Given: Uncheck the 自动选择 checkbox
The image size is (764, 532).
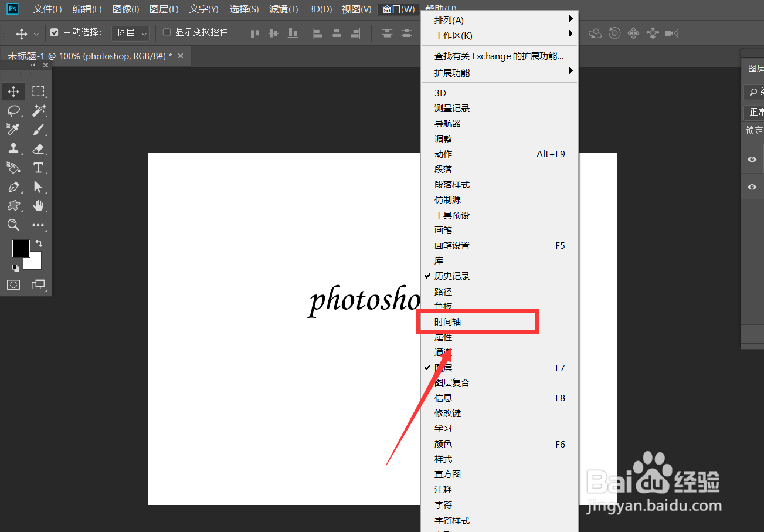Looking at the screenshot, I should click(55, 33).
